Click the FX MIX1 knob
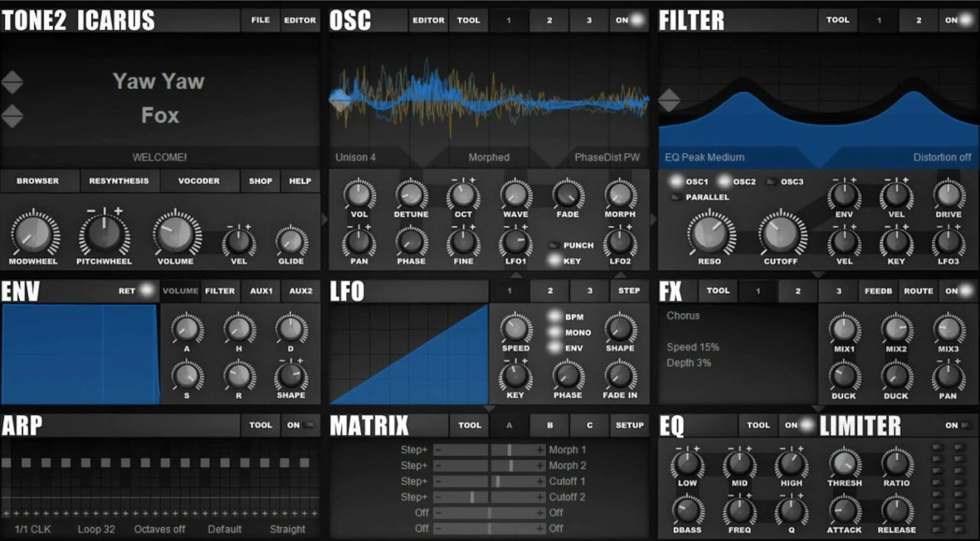 tap(844, 329)
